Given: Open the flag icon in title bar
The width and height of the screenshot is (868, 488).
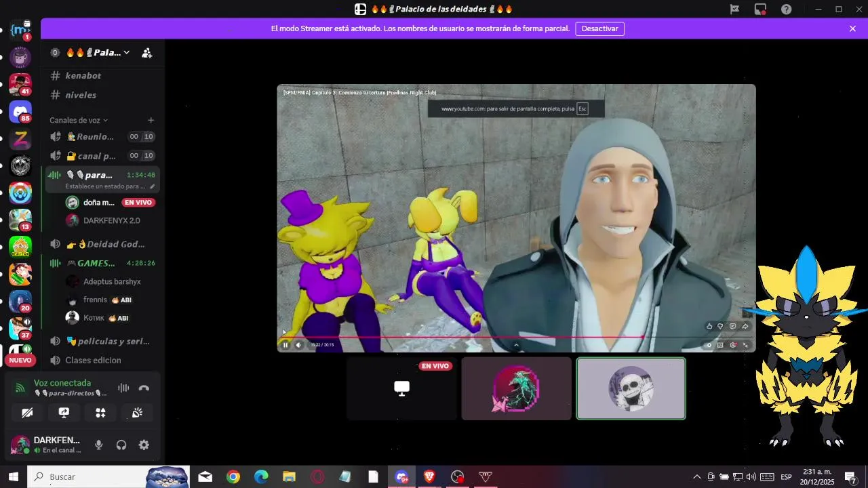Looking at the screenshot, I should pyautogui.click(x=734, y=9).
